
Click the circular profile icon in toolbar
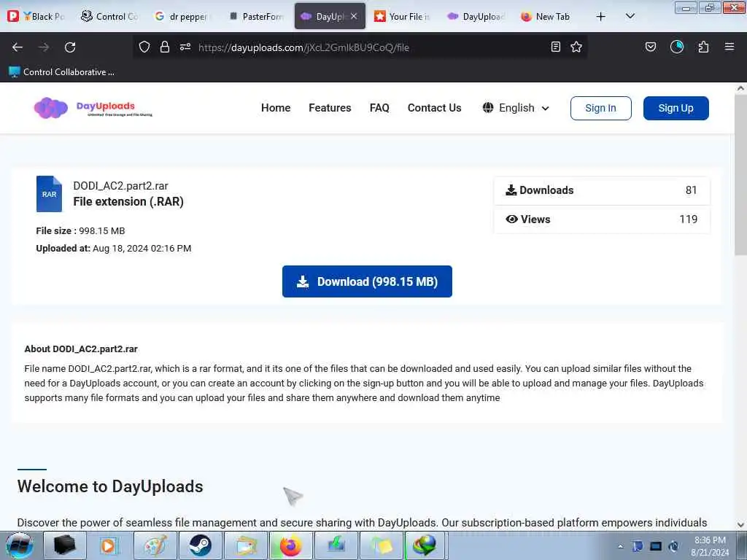pos(677,47)
